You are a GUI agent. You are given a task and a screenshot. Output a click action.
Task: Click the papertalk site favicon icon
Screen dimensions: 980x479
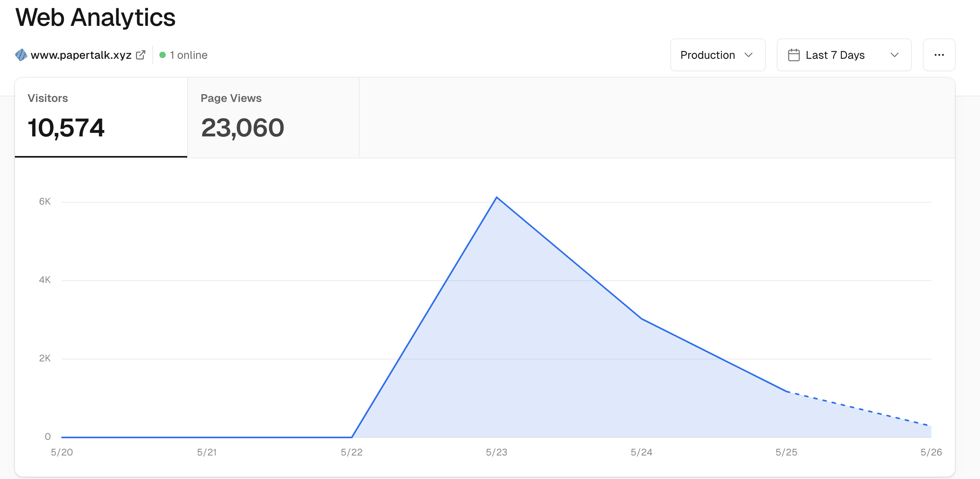(21, 55)
